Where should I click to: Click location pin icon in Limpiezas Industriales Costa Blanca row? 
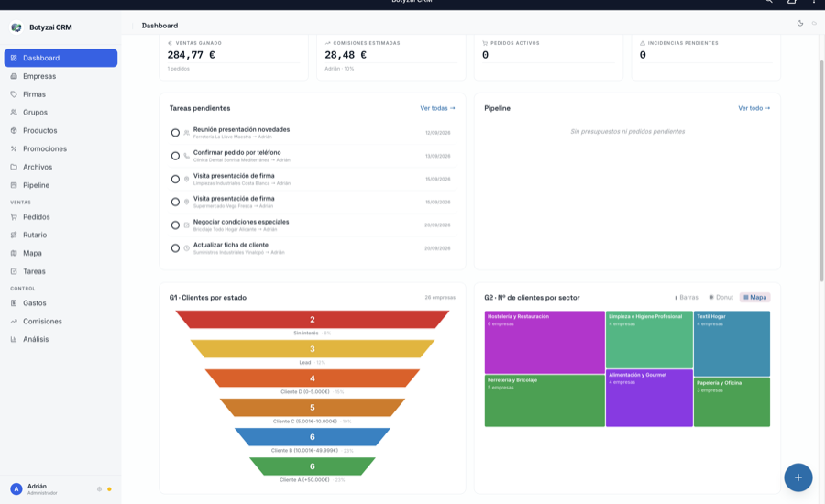pos(187,180)
